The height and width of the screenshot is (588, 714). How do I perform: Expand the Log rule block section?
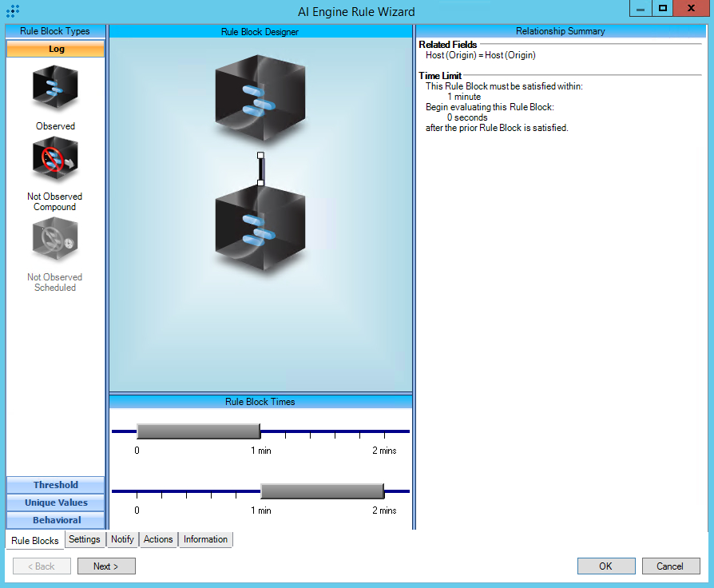[56, 49]
